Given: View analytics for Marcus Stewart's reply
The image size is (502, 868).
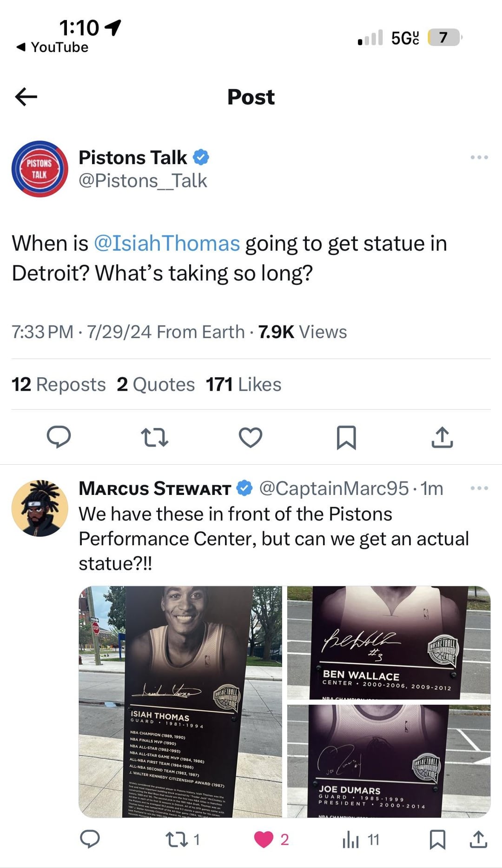Looking at the screenshot, I should tap(351, 839).
